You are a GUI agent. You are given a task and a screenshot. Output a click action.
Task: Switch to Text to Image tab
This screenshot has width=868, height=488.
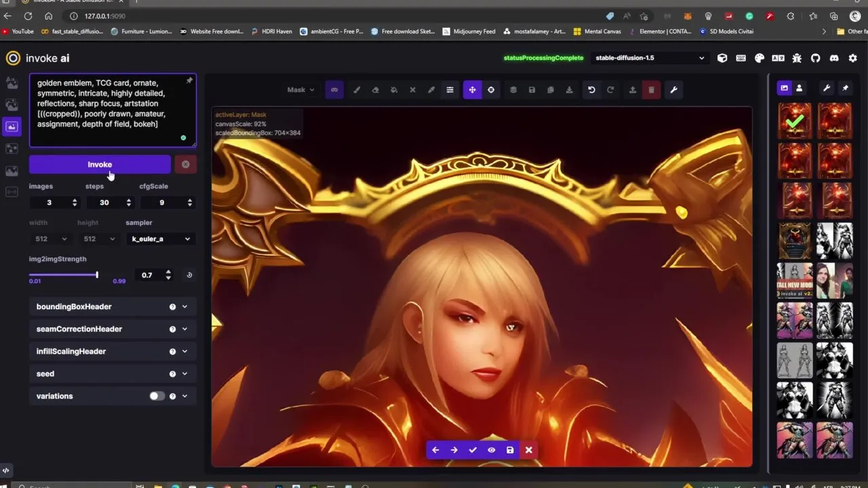point(12,83)
